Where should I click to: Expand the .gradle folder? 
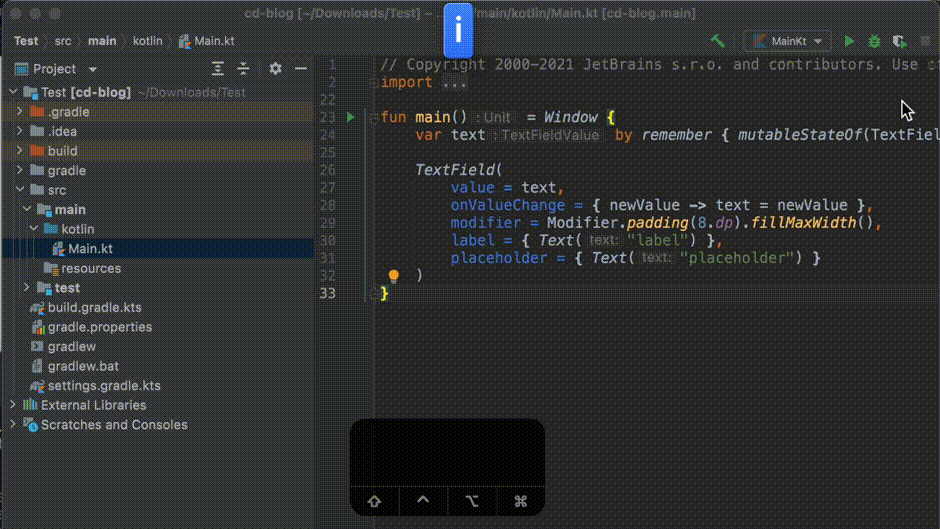pyautogui.click(x=20, y=112)
